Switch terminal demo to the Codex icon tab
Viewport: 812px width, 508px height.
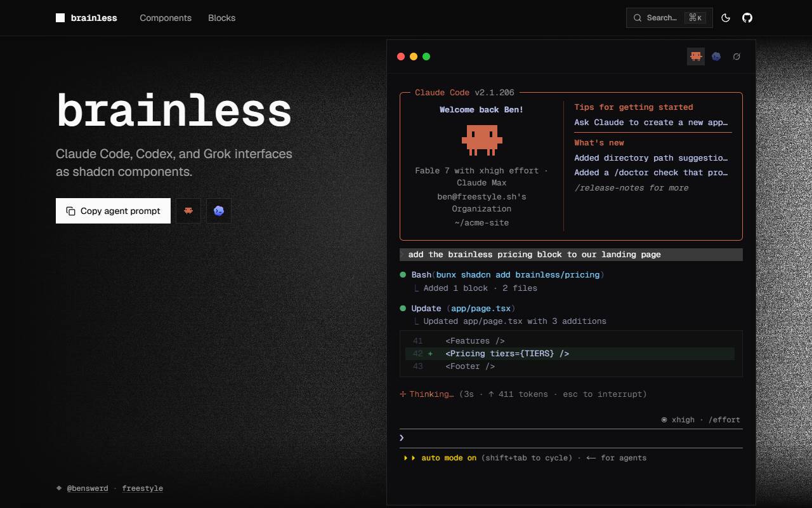click(x=716, y=57)
